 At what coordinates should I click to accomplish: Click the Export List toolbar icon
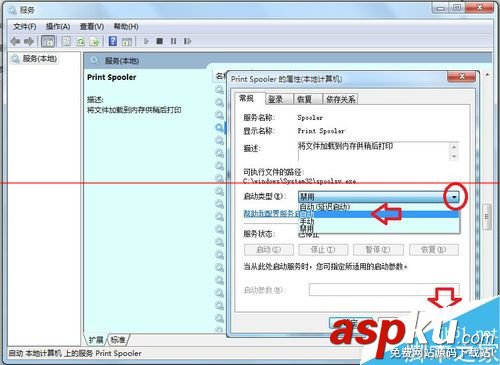pyautogui.click(x=94, y=41)
